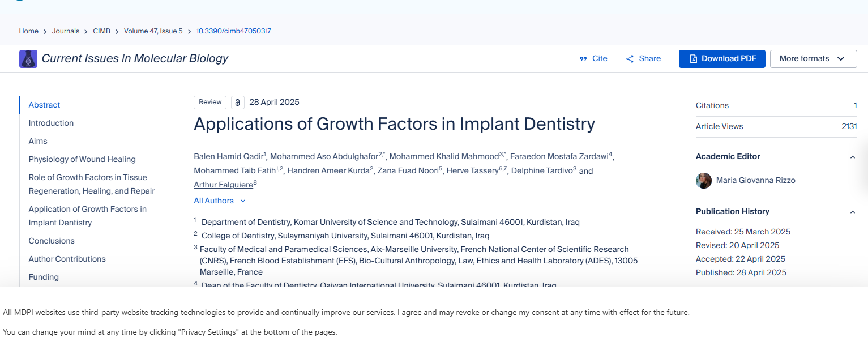Click the Review article type badge
868x337 pixels.
(210, 102)
